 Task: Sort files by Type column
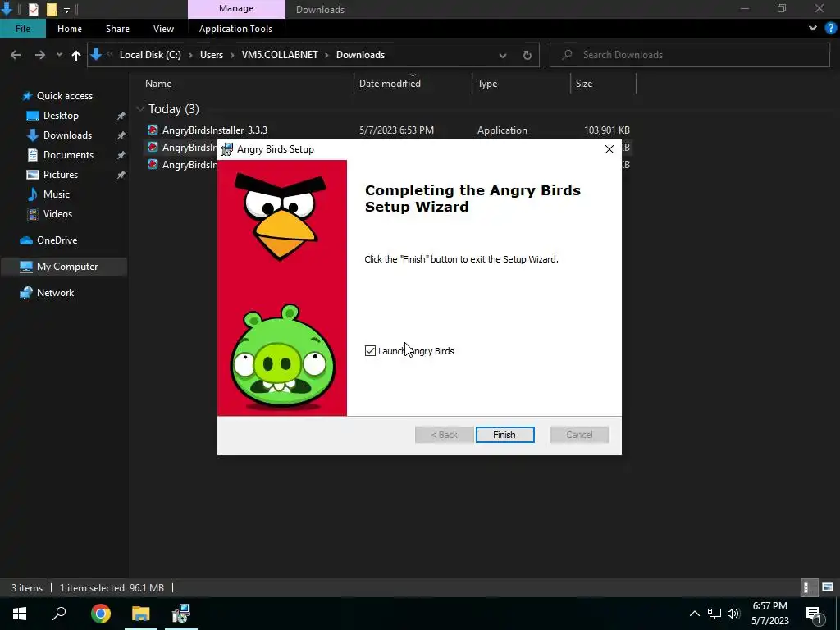pyautogui.click(x=487, y=84)
